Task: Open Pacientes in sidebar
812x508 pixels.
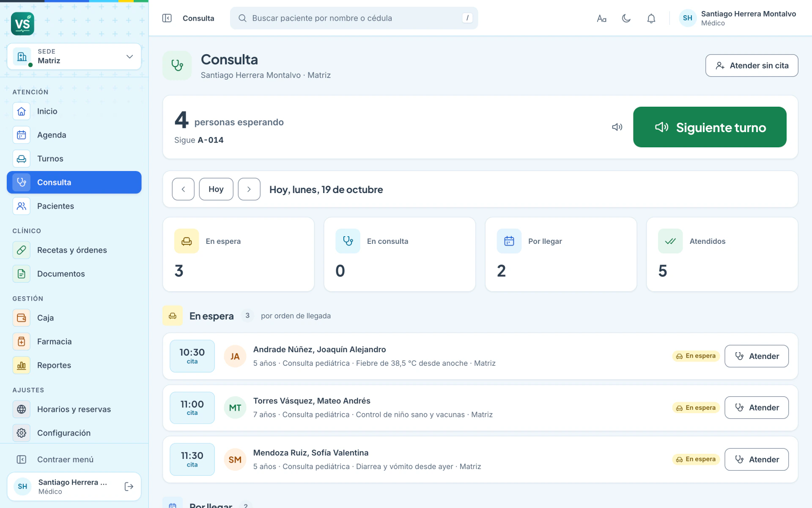Action: pos(74,206)
